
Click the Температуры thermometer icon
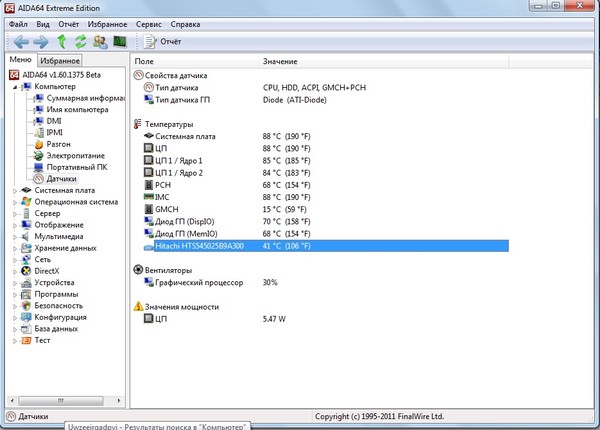(138, 124)
